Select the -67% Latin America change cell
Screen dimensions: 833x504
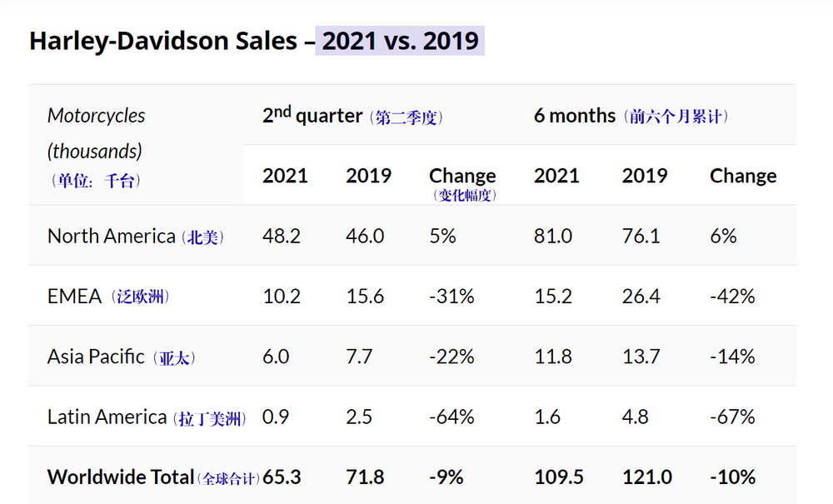click(x=732, y=417)
